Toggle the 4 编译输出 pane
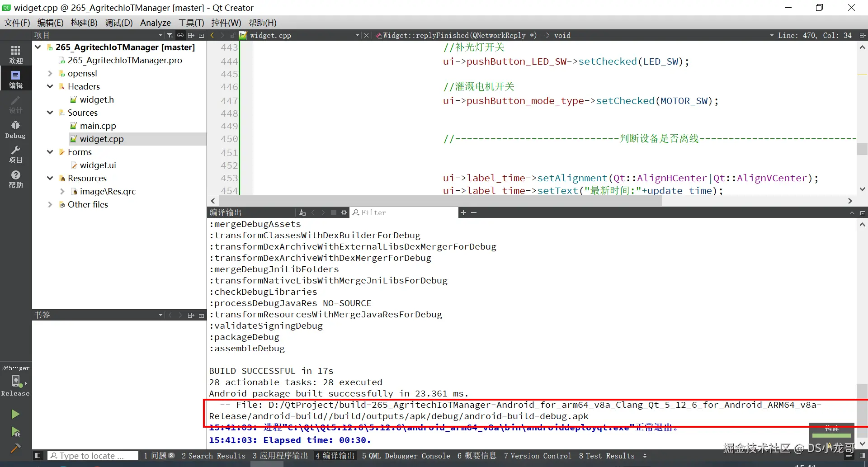This screenshot has width=868, height=467. [335, 456]
